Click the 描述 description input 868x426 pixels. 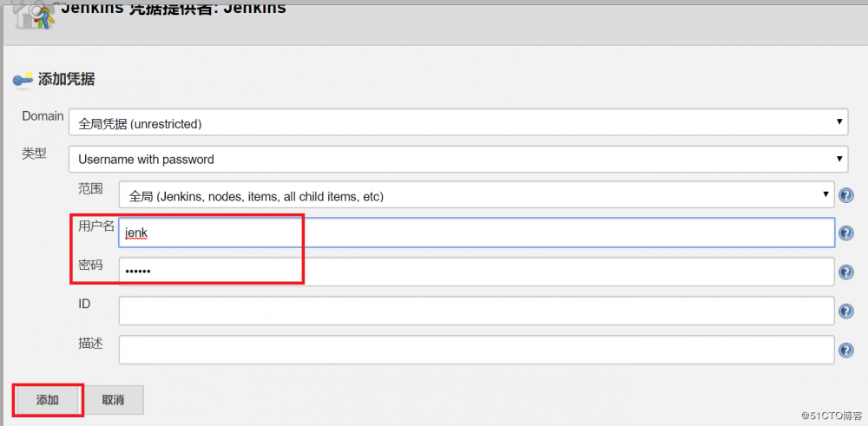coord(477,350)
